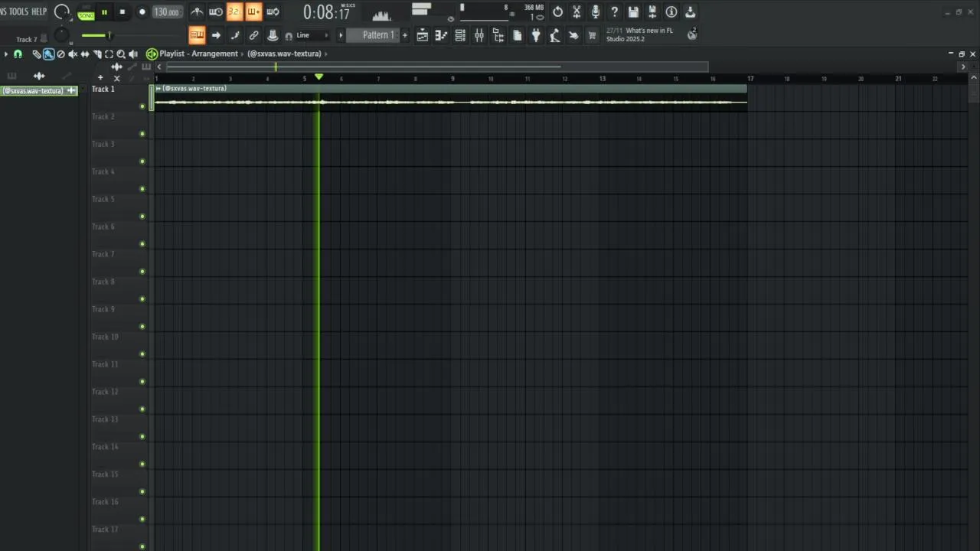980x551 pixels.
Task: Select the playlist Slip tool
Action: pos(85,54)
